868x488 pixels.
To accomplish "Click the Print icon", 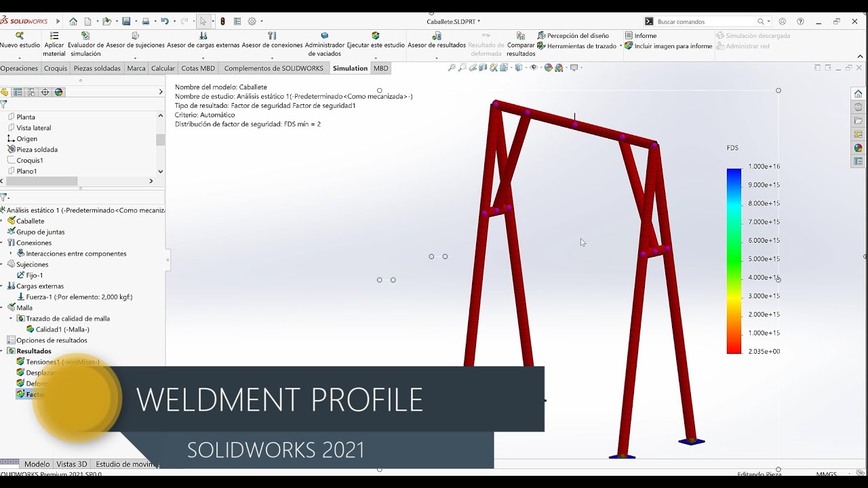I will 145,22.
